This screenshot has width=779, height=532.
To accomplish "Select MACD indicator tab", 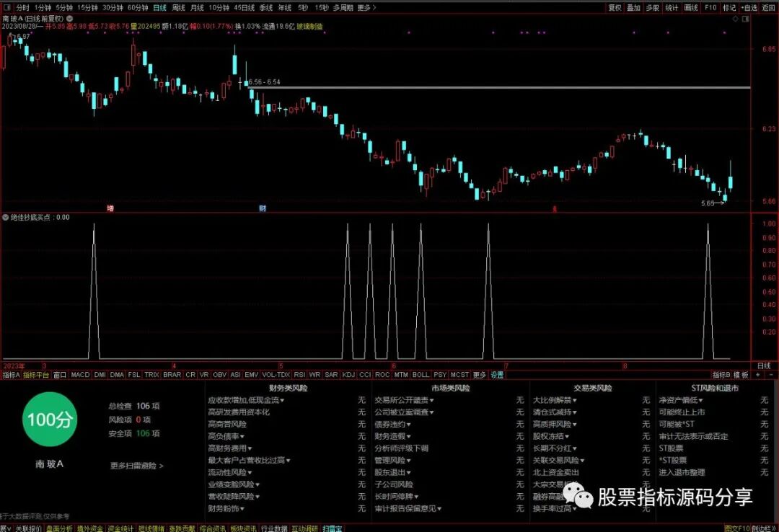I will tap(80, 375).
